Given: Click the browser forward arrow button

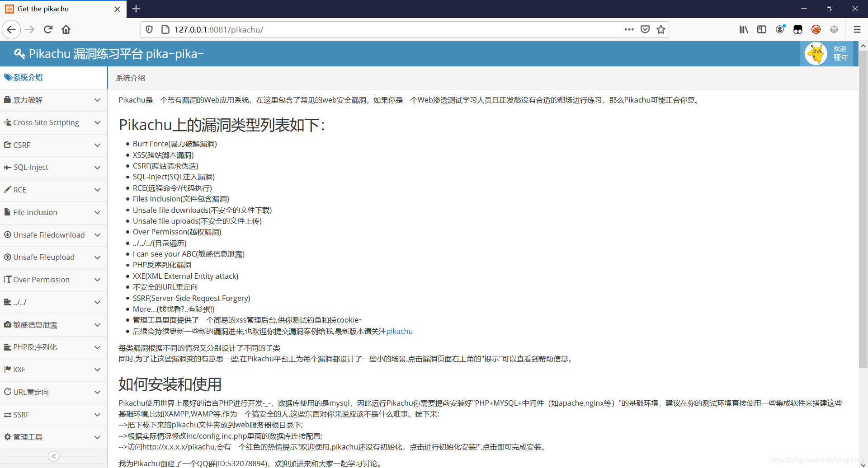Looking at the screenshot, I should [x=30, y=29].
